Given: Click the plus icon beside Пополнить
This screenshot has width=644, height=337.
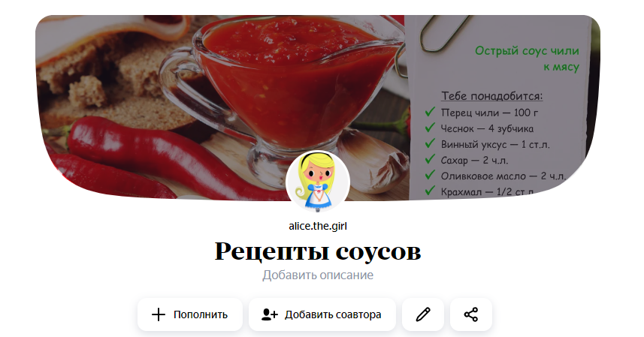Looking at the screenshot, I should [x=159, y=314].
